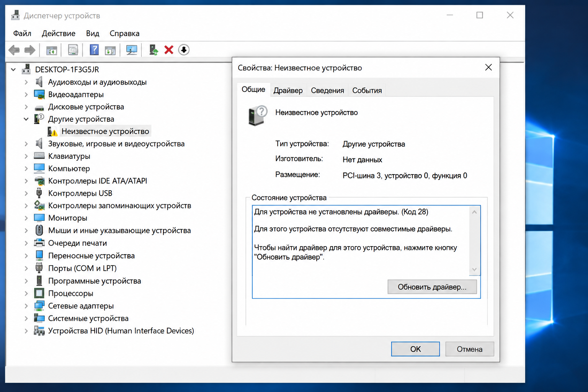Click the Видеоадаптеры display icon
The height and width of the screenshot is (392, 588).
tap(39, 94)
